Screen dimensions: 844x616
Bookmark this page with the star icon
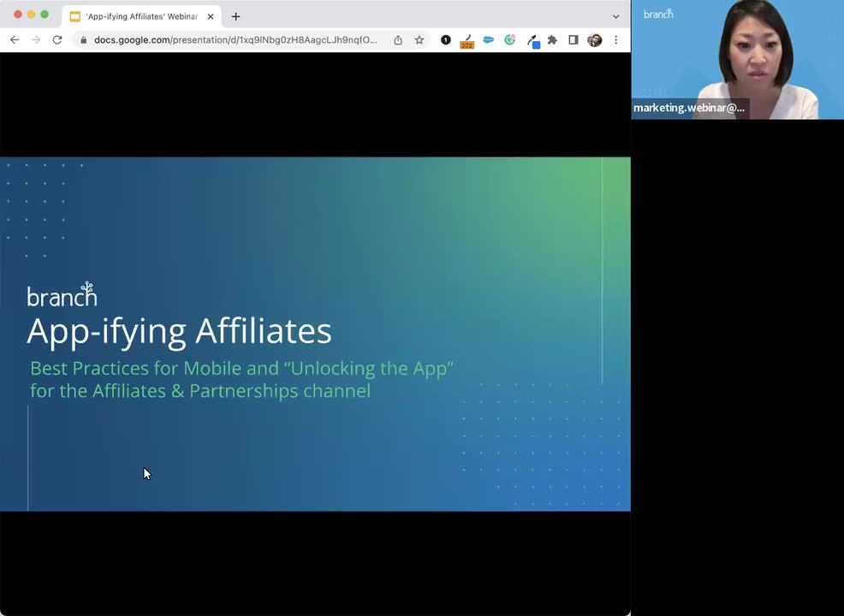point(419,40)
